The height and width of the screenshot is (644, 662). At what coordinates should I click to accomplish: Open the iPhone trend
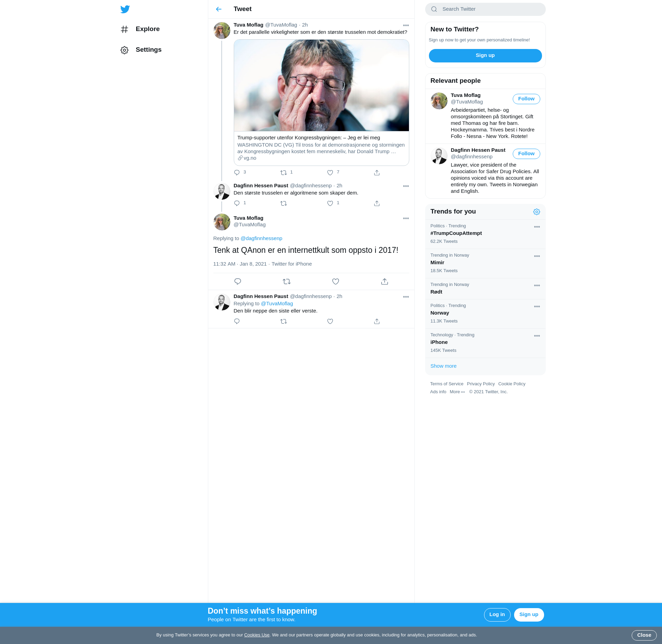(485, 343)
